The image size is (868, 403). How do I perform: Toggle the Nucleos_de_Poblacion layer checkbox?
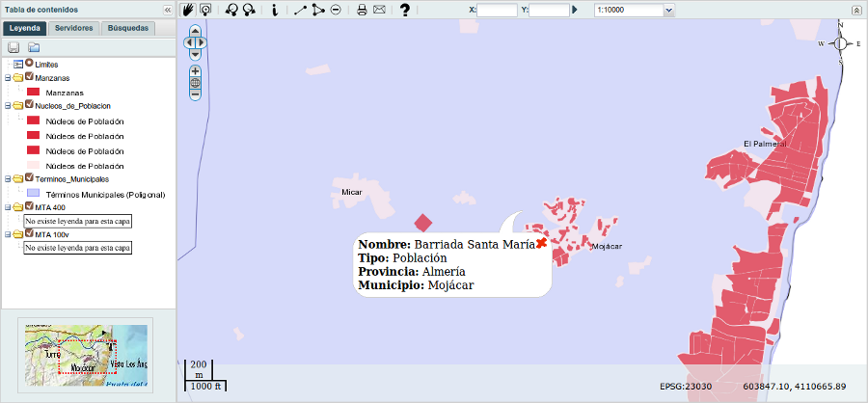[x=29, y=104]
